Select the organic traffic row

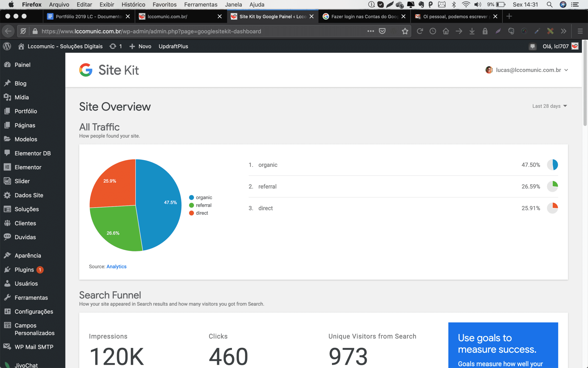[403, 165]
